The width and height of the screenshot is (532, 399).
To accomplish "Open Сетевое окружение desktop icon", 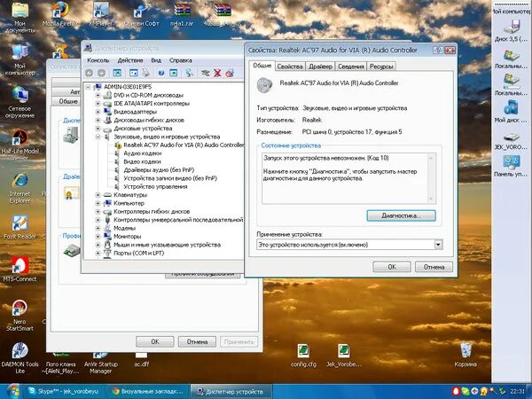I will (x=20, y=103).
